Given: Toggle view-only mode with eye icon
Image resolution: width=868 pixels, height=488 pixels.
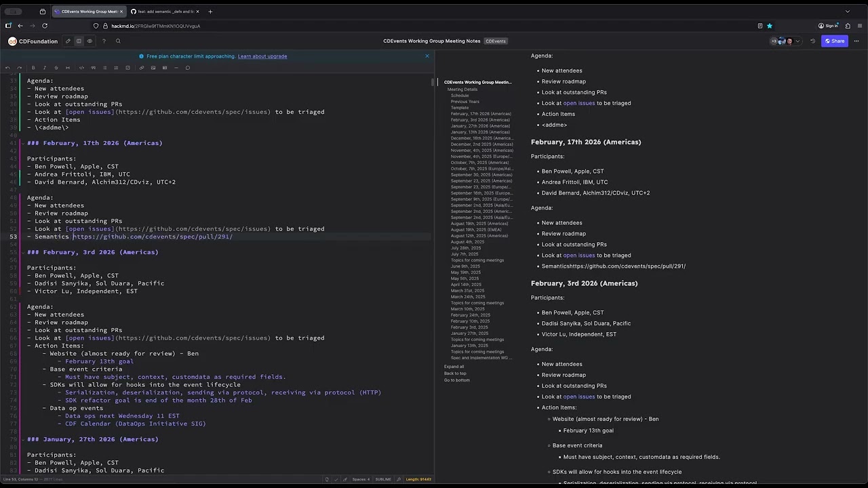Looking at the screenshot, I should click(90, 41).
